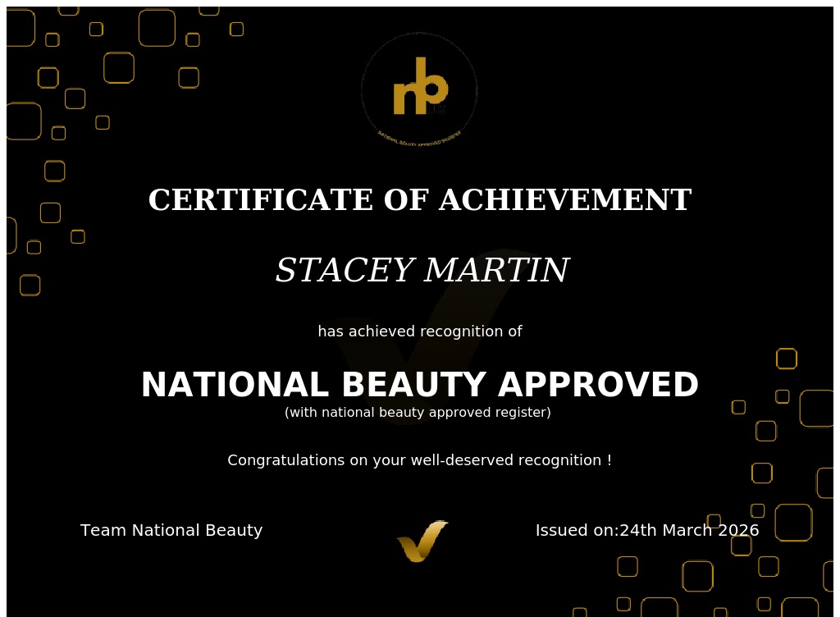Click the circular text beneath nb logo
This screenshot has height=617, width=840.
tap(418, 139)
